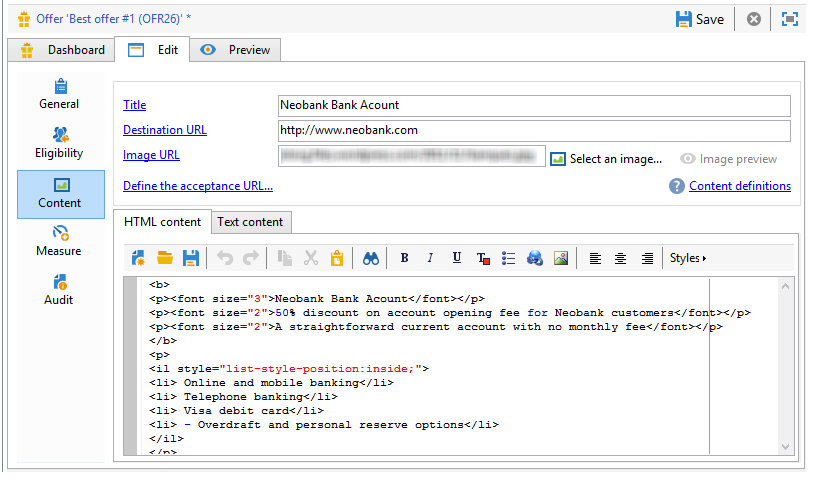
Task: Click Select an image button
Action: [x=606, y=159]
